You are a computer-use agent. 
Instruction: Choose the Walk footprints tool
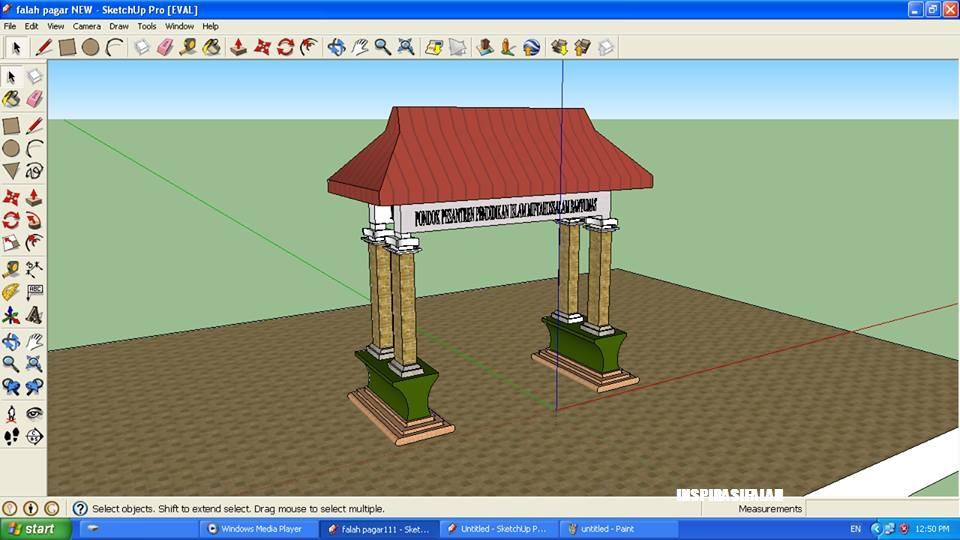[11, 437]
